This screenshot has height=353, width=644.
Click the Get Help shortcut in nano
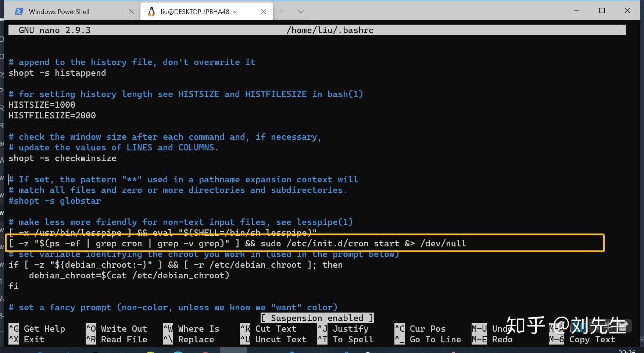coord(38,328)
